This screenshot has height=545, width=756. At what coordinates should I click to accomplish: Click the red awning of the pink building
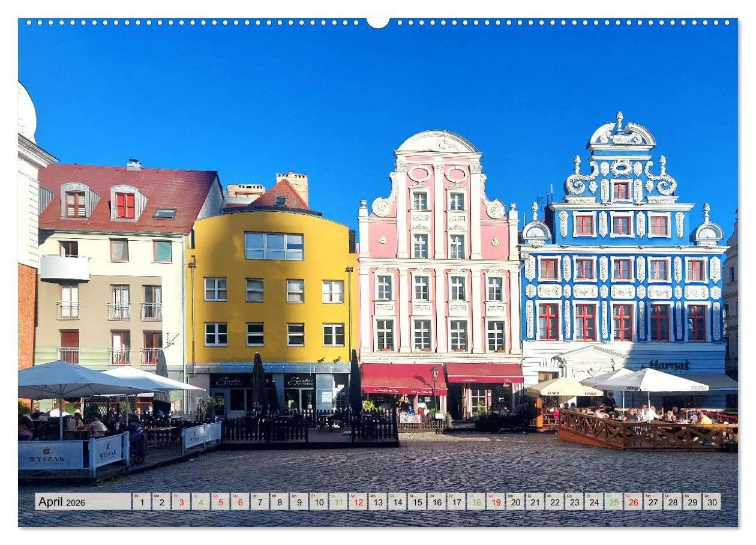396,375
